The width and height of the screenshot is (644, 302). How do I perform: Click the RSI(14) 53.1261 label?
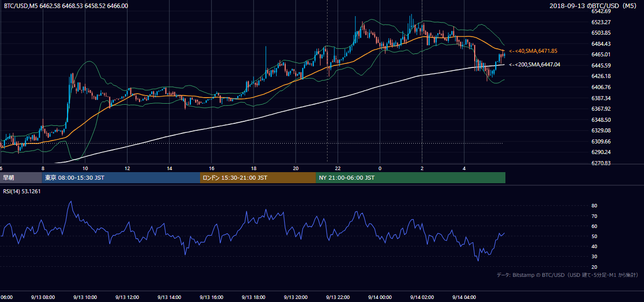coord(22,191)
